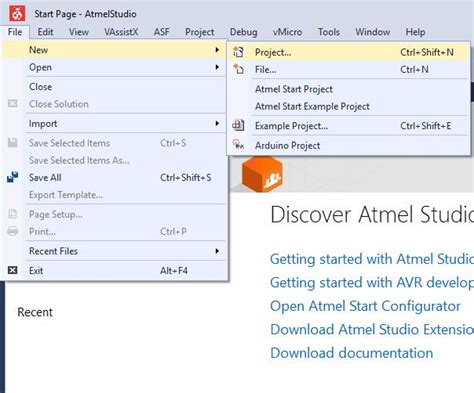Click the New File icon in submenu
Image resolution: width=474 pixels, height=393 pixels.
click(x=238, y=69)
